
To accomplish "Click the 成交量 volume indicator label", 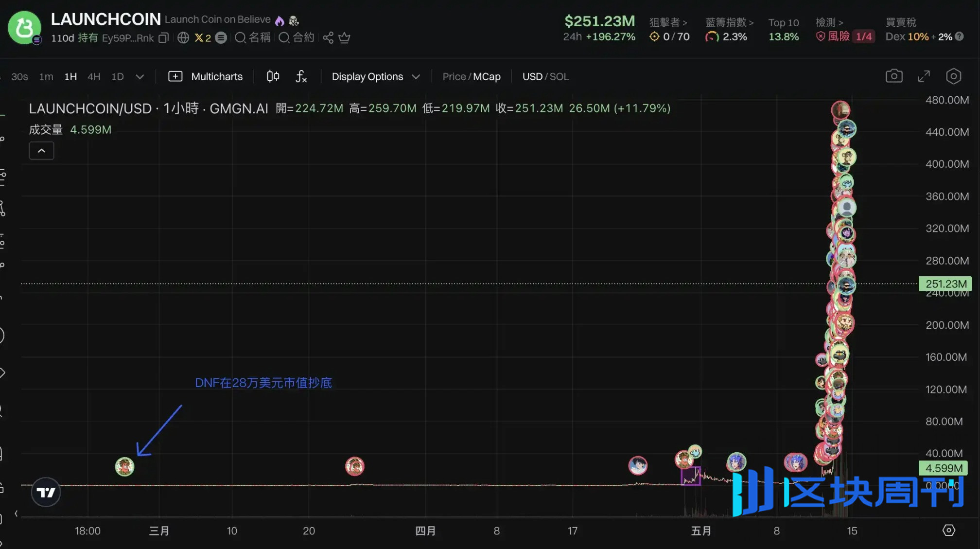I will click(46, 130).
